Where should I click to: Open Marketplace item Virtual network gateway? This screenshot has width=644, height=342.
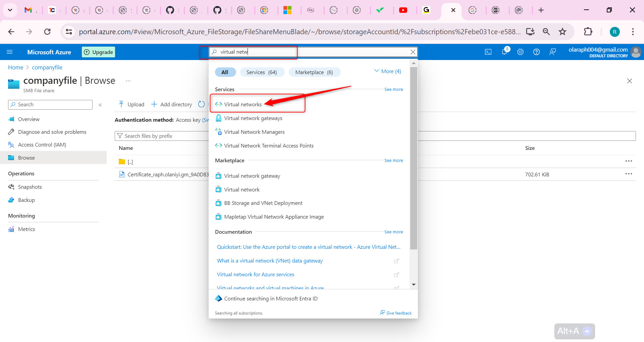pos(252,176)
